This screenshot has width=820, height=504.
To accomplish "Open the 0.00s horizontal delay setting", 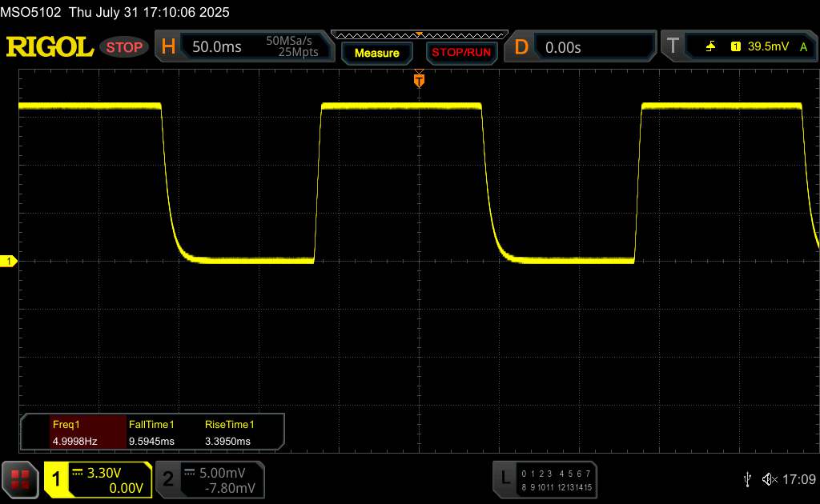I will 563,47.
